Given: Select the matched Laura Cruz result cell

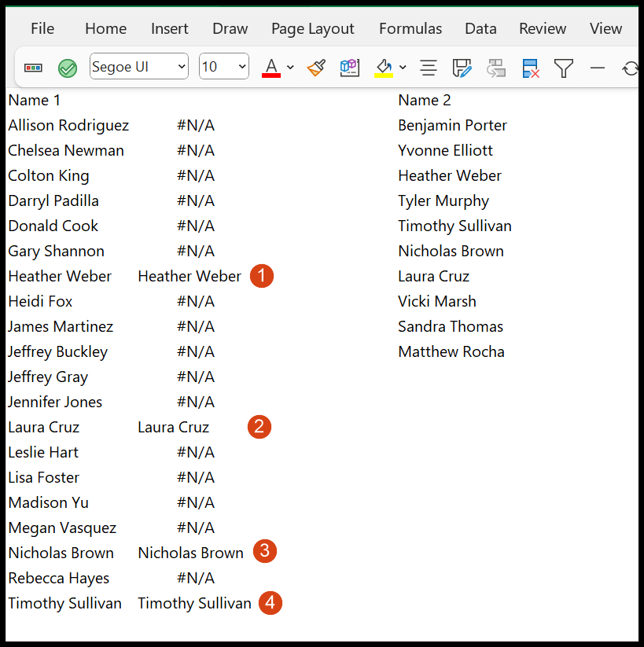Looking at the screenshot, I should (173, 427).
